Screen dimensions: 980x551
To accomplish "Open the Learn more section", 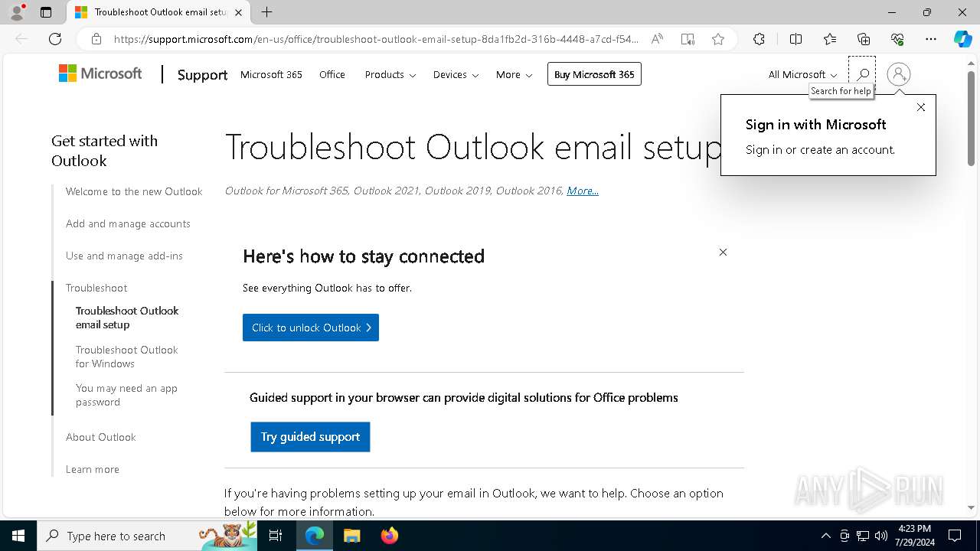I will pos(92,469).
